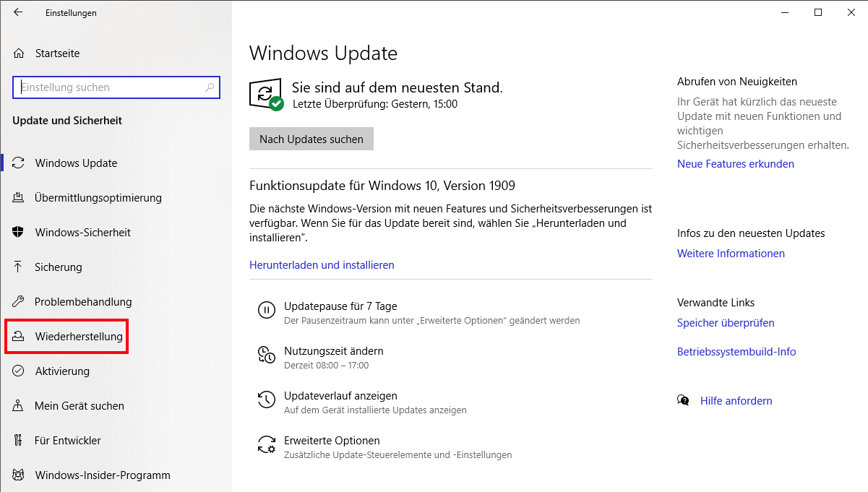Click the Windows Update sync icon in sidebar
868x492 pixels.
pos(19,163)
